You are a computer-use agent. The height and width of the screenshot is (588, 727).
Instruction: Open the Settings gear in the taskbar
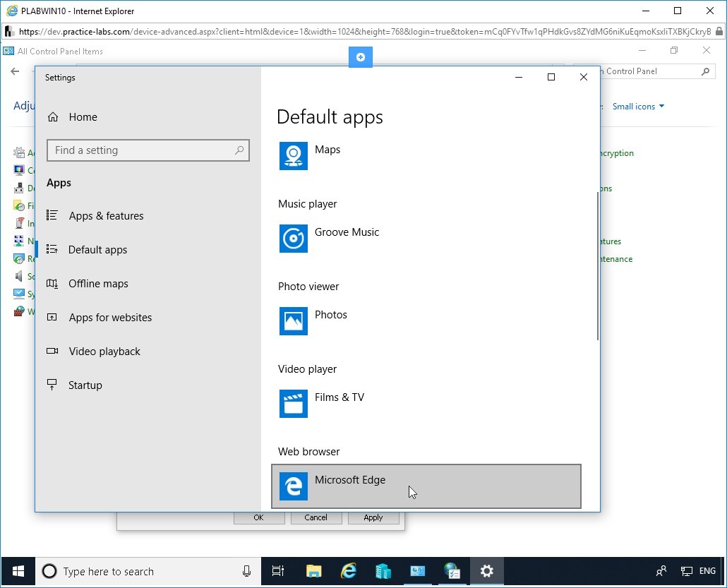(x=486, y=571)
